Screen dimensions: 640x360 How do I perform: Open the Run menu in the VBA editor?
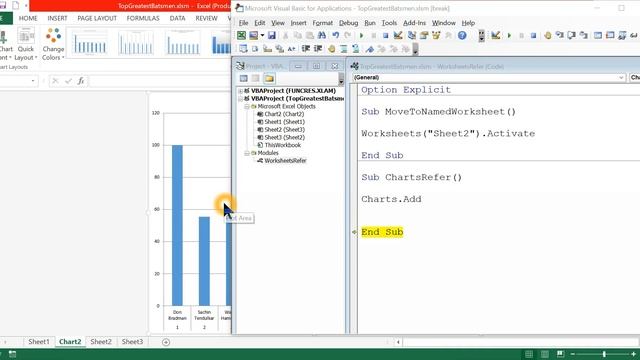370,23
